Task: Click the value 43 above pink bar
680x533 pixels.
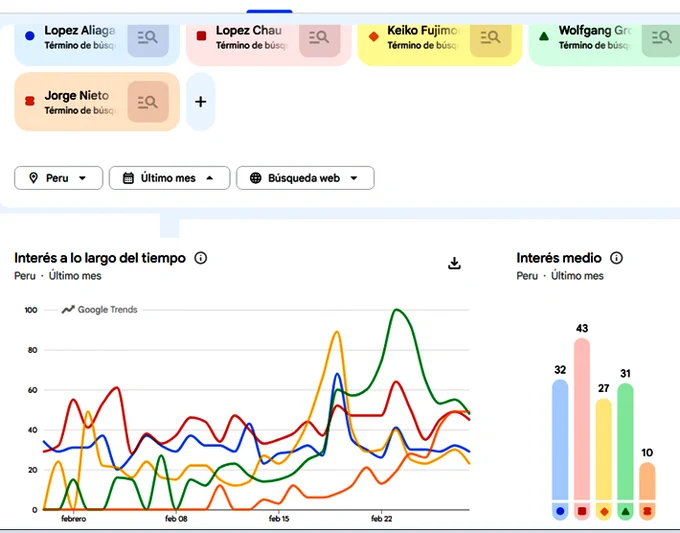Action: tap(582, 328)
